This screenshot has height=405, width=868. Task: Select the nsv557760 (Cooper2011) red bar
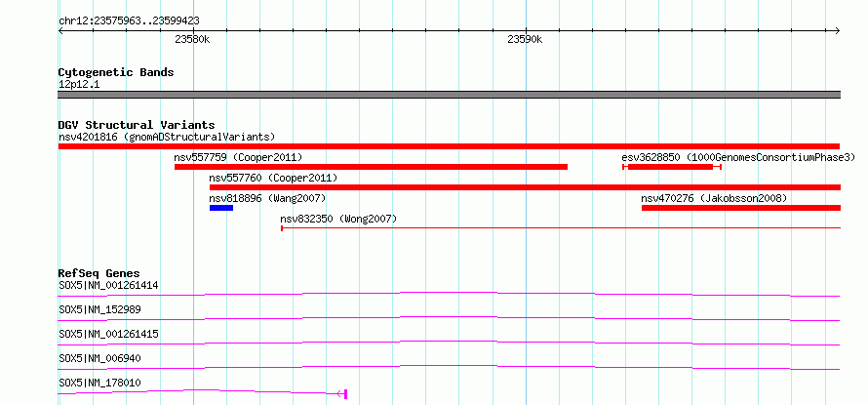point(525,187)
